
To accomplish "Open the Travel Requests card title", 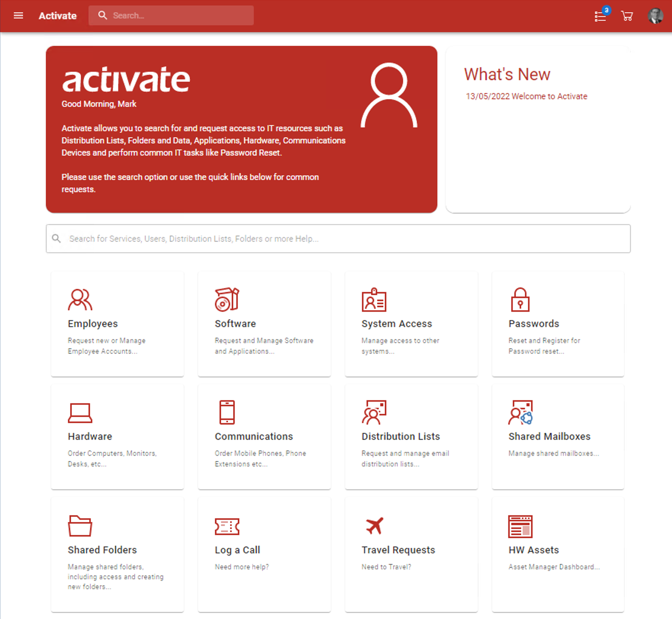I will (x=398, y=550).
